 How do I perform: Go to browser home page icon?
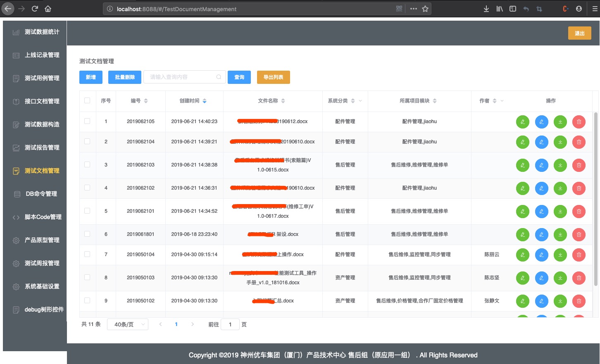(48, 9)
